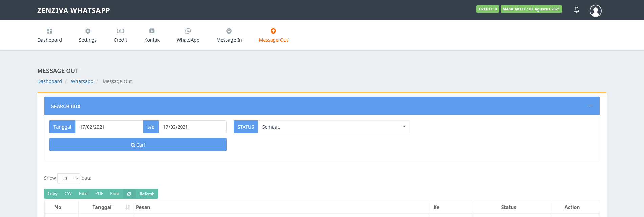Screen dimensions: 644x217
Task: Click the s/d label between the dates
Action: 151,127
